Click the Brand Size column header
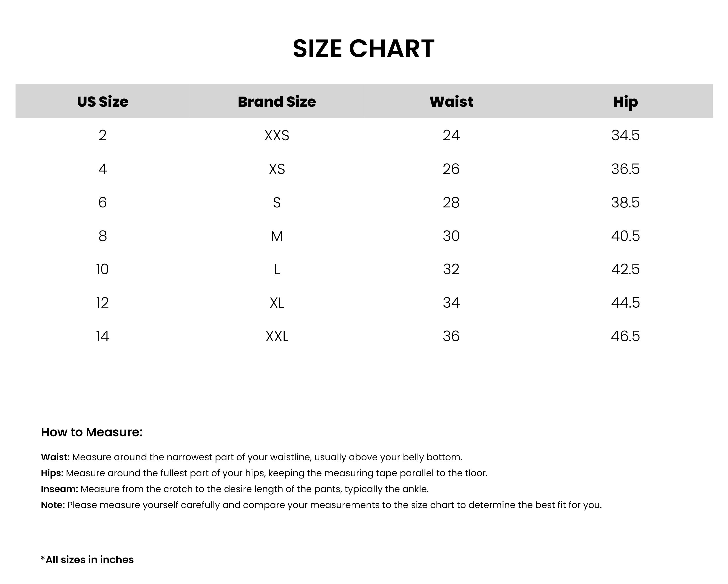 277,102
